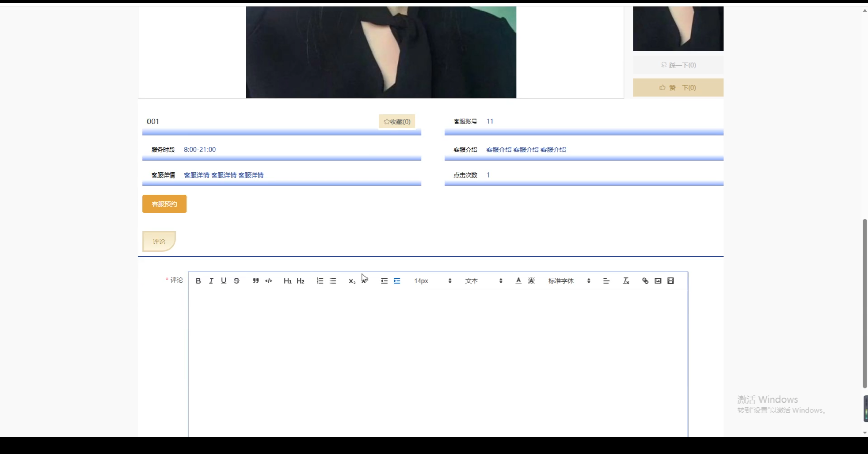Screen dimensions: 868x454
Task: Toggle bold formatting in comment editor
Action: click(x=198, y=281)
